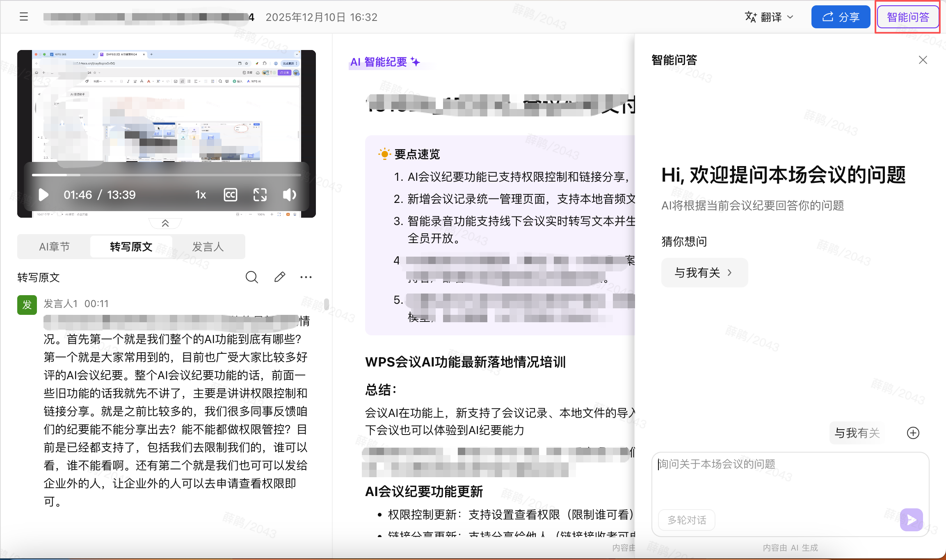The height and width of the screenshot is (560, 946).
Task: Click the 要点速览 sun icon
Action: click(384, 154)
